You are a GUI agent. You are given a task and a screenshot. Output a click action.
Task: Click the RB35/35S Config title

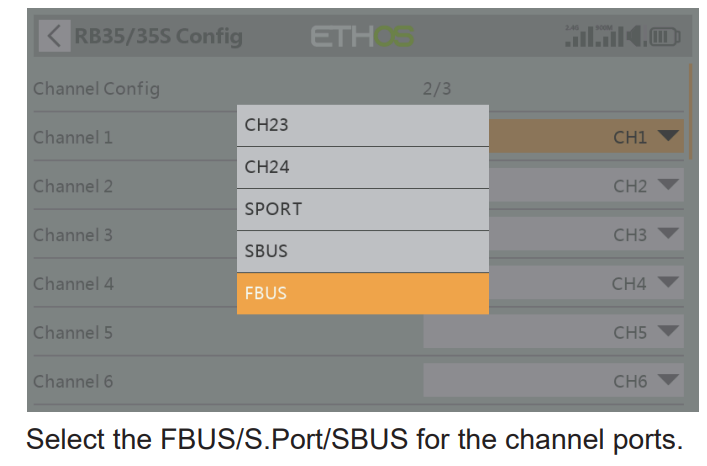coord(158,38)
